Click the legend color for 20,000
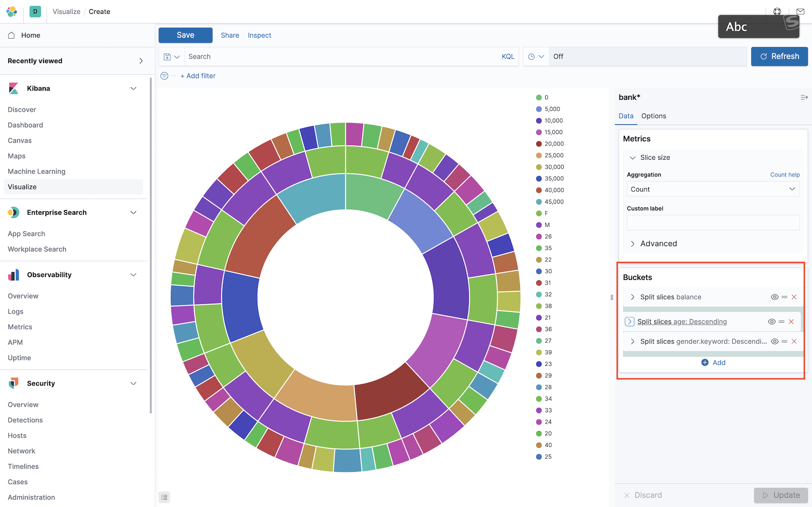The image size is (812, 507). [x=539, y=144]
